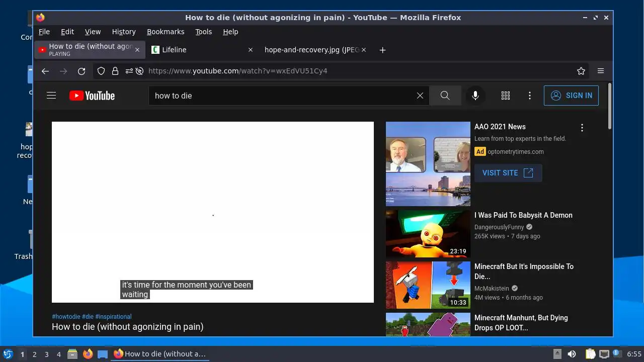Open the clipboard tray icon
This screenshot has height=362, width=644.
(x=591, y=354)
